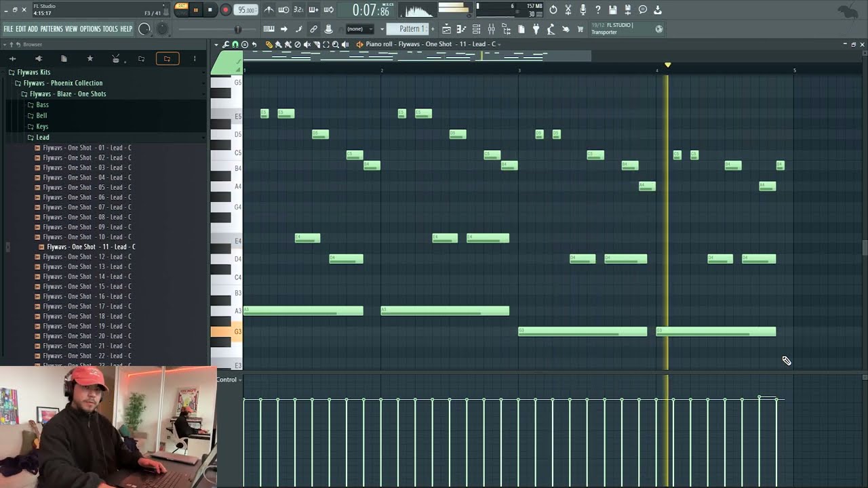
Task: Open the target channel dropdown after Lead - C
Action: [499, 44]
